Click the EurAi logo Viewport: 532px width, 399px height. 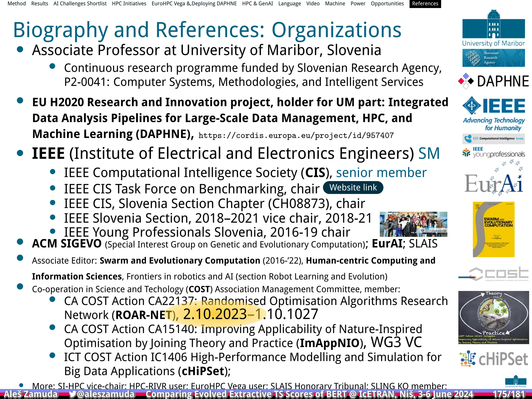tap(494, 178)
